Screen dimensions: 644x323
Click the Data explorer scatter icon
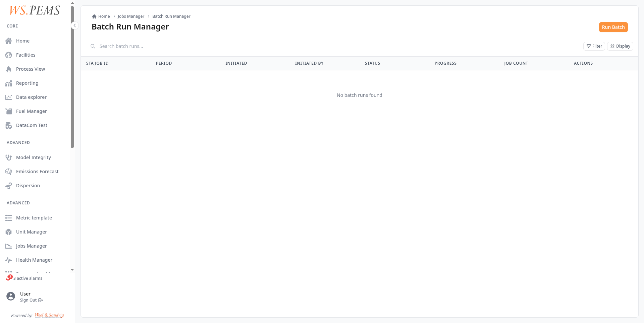[x=9, y=97]
